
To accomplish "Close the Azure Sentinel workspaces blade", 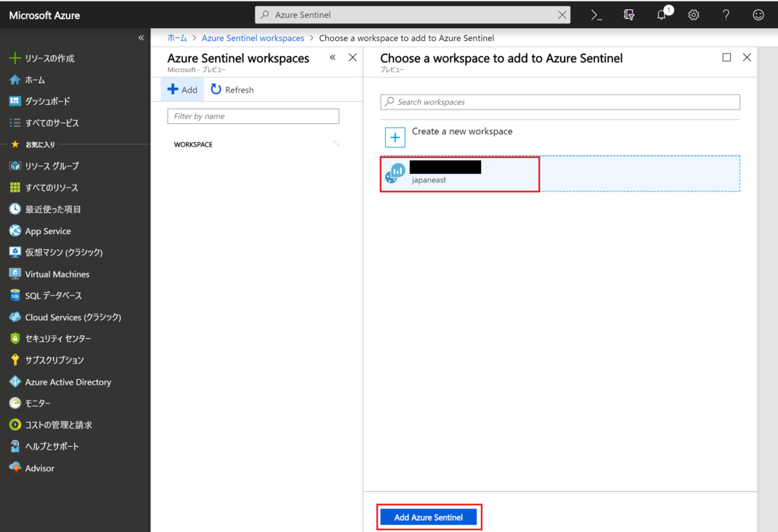I will coord(353,58).
